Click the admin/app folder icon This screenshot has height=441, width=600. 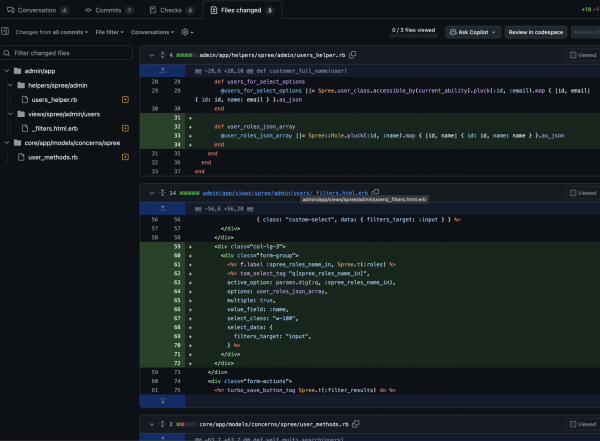tap(17, 71)
